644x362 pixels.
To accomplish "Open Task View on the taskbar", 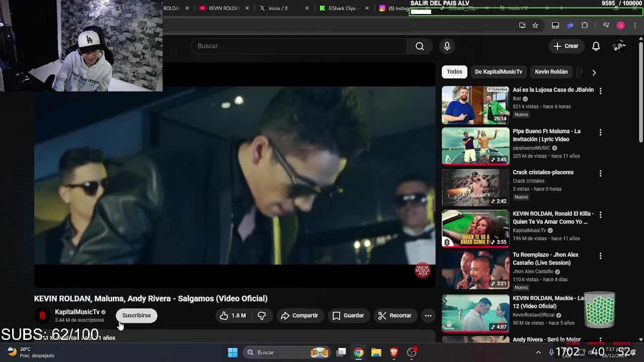I will [341, 352].
